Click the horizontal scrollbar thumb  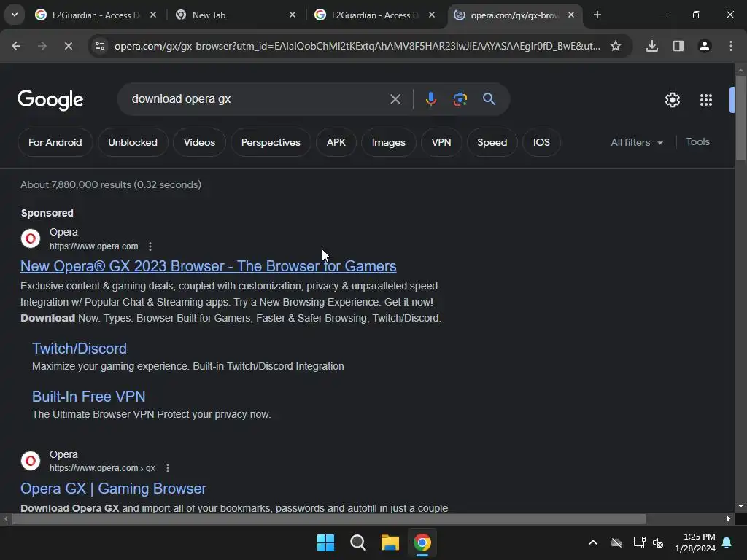[x=329, y=519]
